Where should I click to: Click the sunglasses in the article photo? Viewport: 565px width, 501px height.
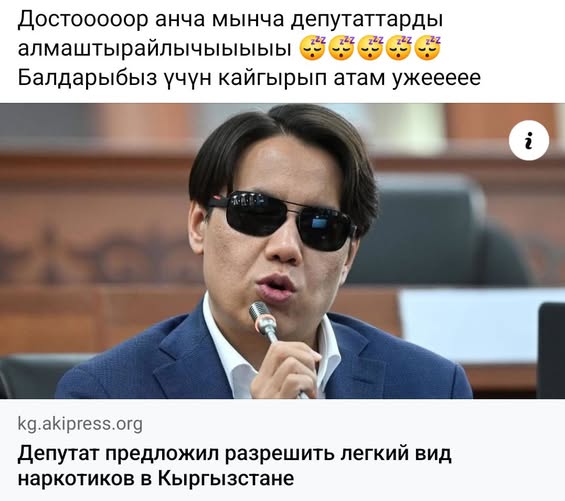click(x=283, y=220)
